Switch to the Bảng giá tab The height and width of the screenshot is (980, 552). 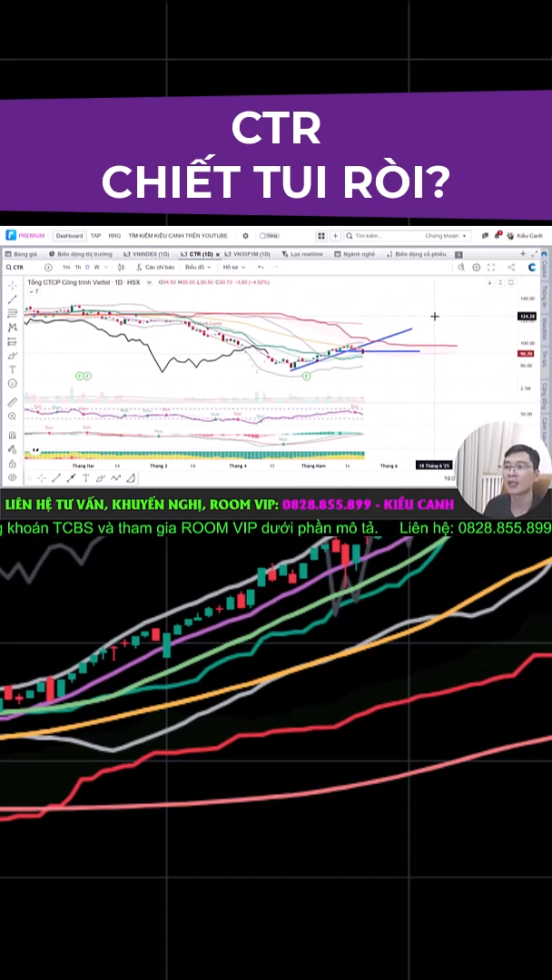click(x=21, y=254)
